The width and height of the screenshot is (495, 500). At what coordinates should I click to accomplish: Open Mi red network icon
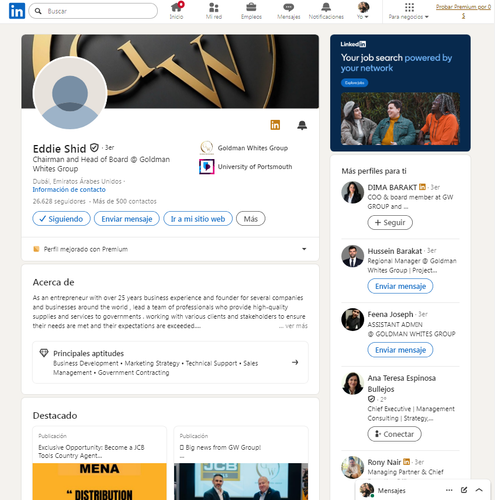(214, 11)
